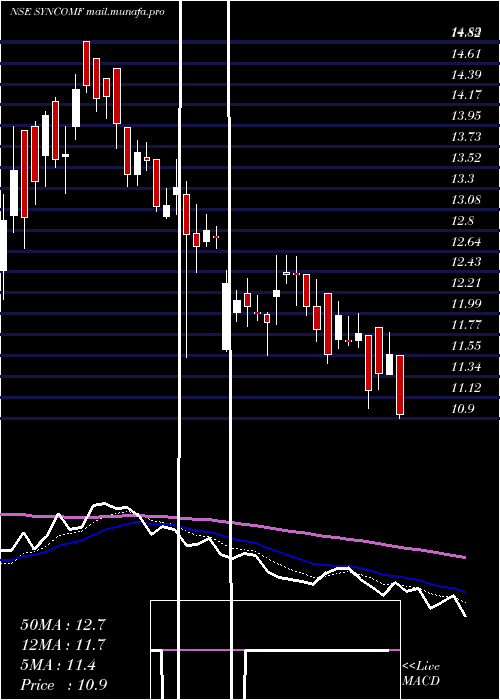Click the <<Live MACD label
Viewport: 500px width, 700px height.
pos(421,674)
